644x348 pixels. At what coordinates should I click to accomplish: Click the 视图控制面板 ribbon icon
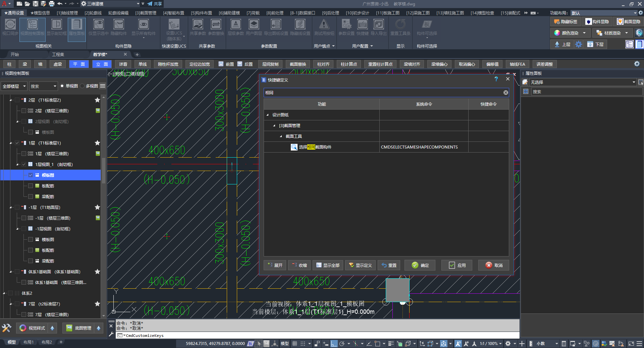(32, 25)
